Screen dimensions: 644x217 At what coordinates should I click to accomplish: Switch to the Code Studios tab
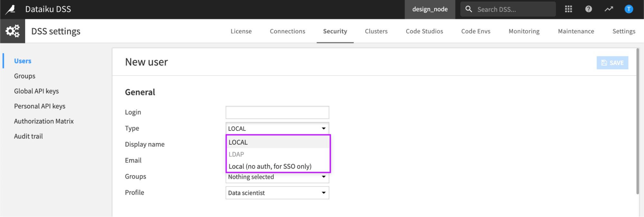(424, 31)
